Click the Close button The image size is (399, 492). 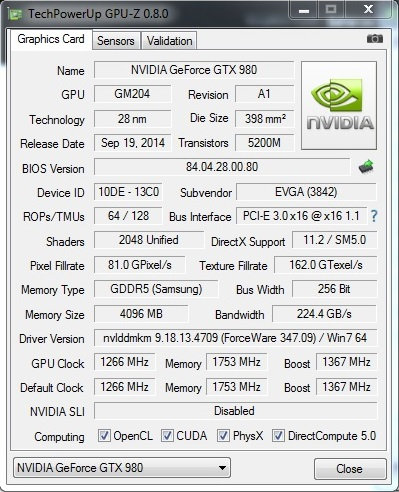(x=350, y=469)
